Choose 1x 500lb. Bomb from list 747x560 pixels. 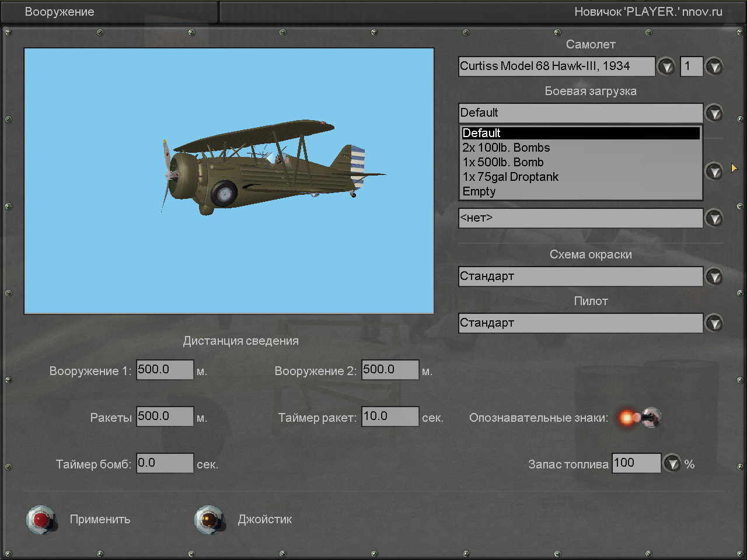tap(502, 162)
